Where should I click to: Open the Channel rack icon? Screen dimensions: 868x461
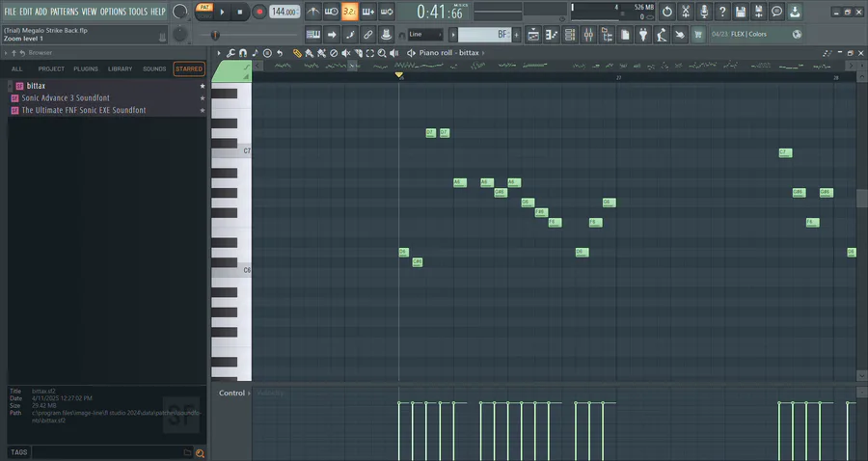tap(570, 35)
